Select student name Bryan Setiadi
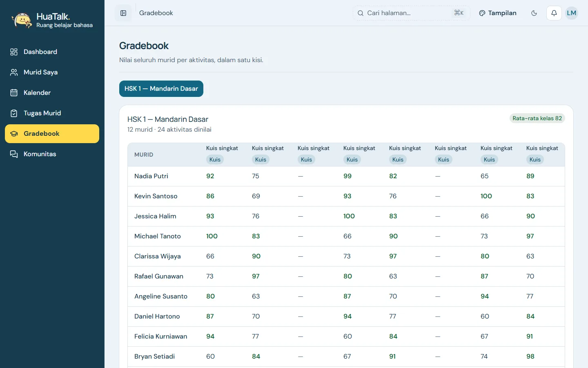The height and width of the screenshot is (368, 588). coord(155,357)
